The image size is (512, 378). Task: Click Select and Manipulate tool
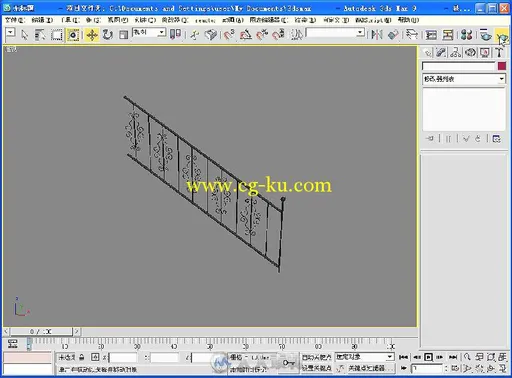[195, 35]
